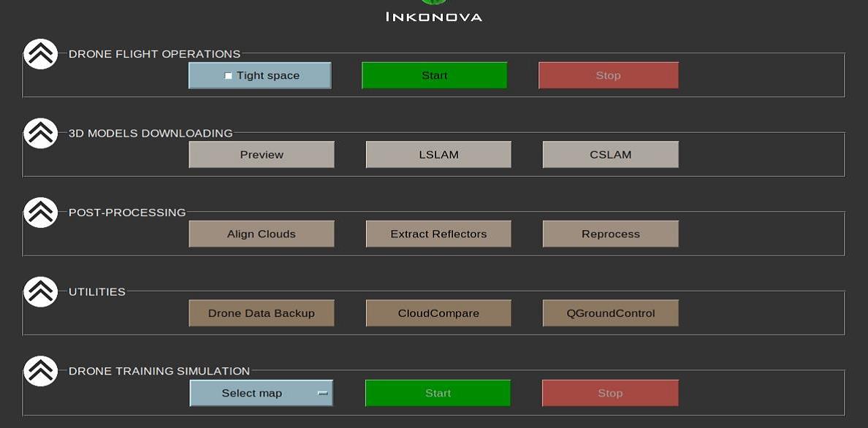Screen dimensions: 868x428
Task: Open Drone Data Backup utility
Action: tap(262, 313)
